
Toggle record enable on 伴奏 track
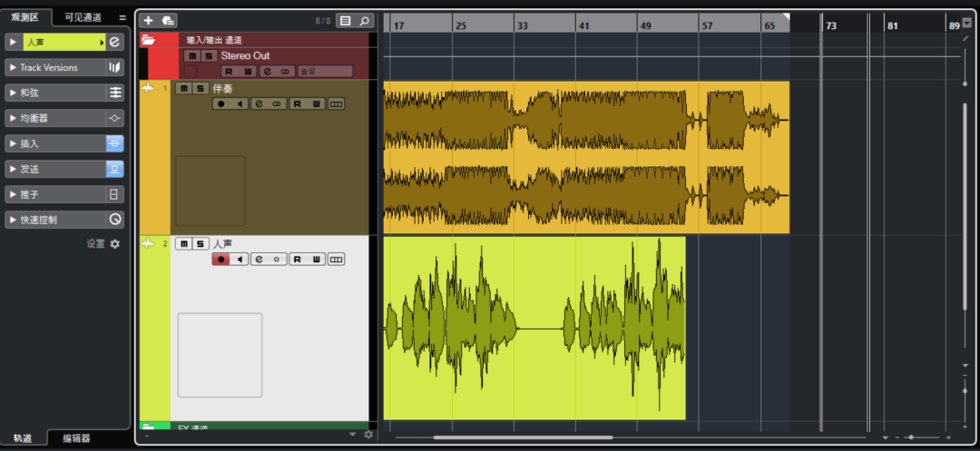[x=220, y=103]
